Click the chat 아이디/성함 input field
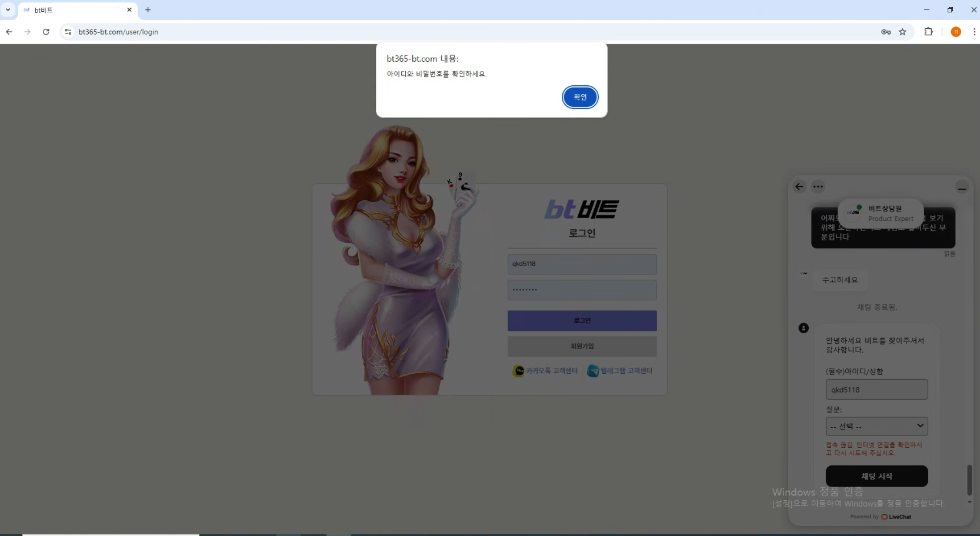Screen dimensions: 980x536 pos(876,390)
